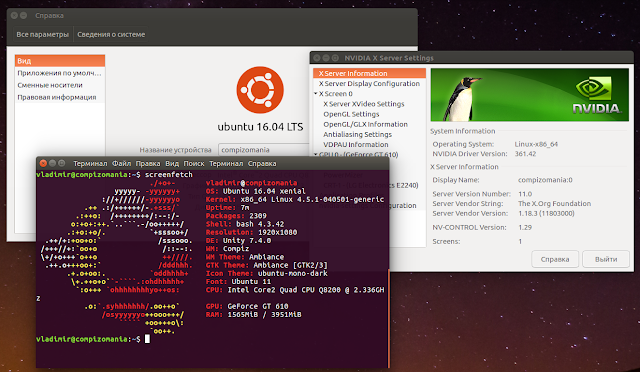Collapse the GPU 0 GeForce GT 610 node
Image resolution: width=640 pixels, height=372 pixels.
click(316, 154)
